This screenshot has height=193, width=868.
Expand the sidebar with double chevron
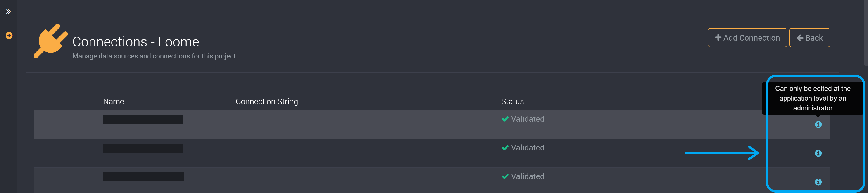[x=8, y=12]
